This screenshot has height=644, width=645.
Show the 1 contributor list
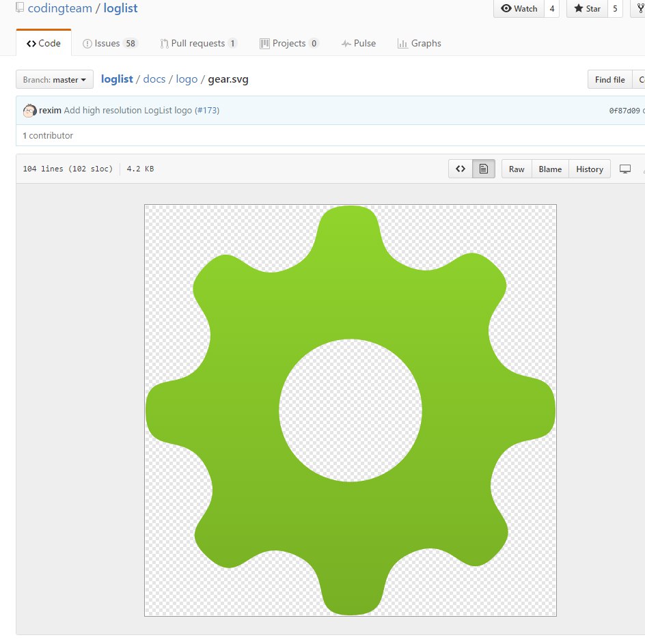(x=48, y=135)
